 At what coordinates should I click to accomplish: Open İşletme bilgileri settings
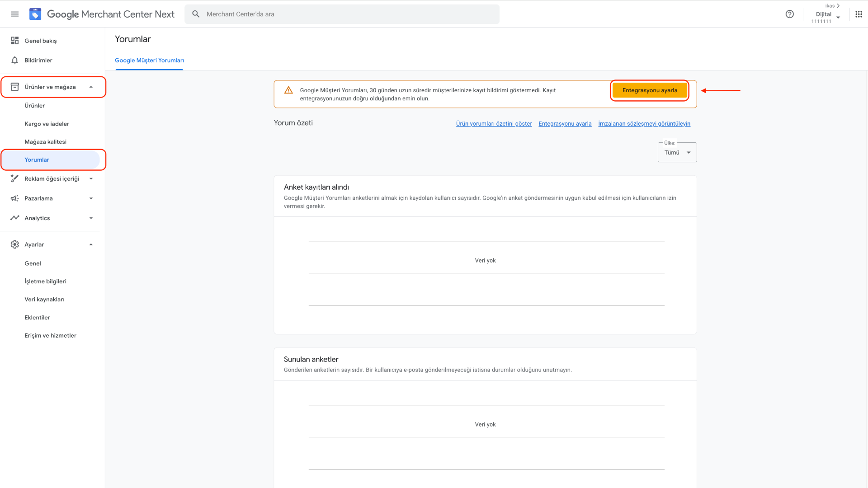(46, 281)
